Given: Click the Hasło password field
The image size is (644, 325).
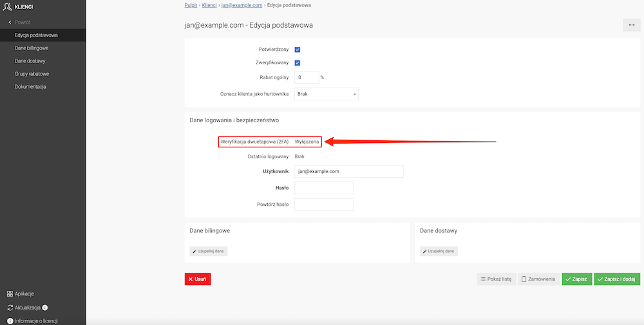Looking at the screenshot, I should point(324,188).
